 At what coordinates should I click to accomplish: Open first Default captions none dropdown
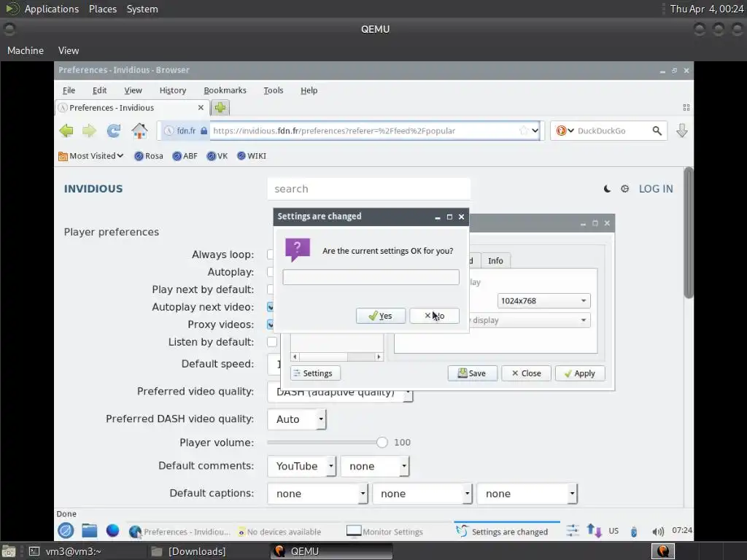click(x=317, y=494)
